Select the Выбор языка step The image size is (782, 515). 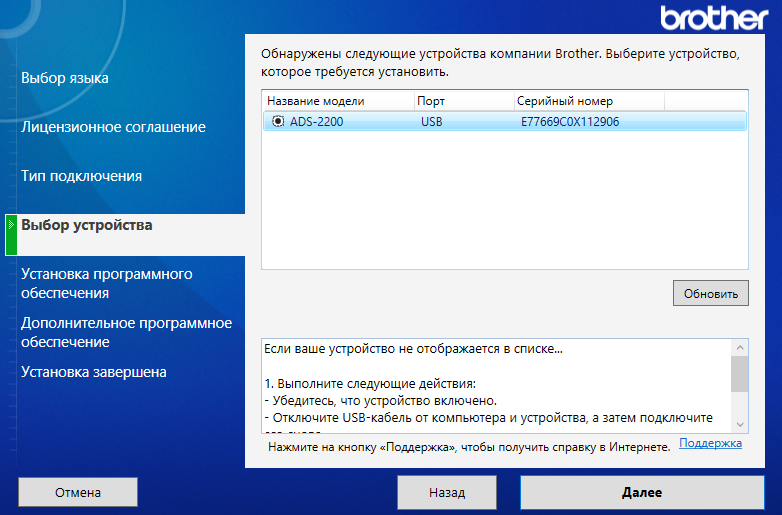[65, 78]
